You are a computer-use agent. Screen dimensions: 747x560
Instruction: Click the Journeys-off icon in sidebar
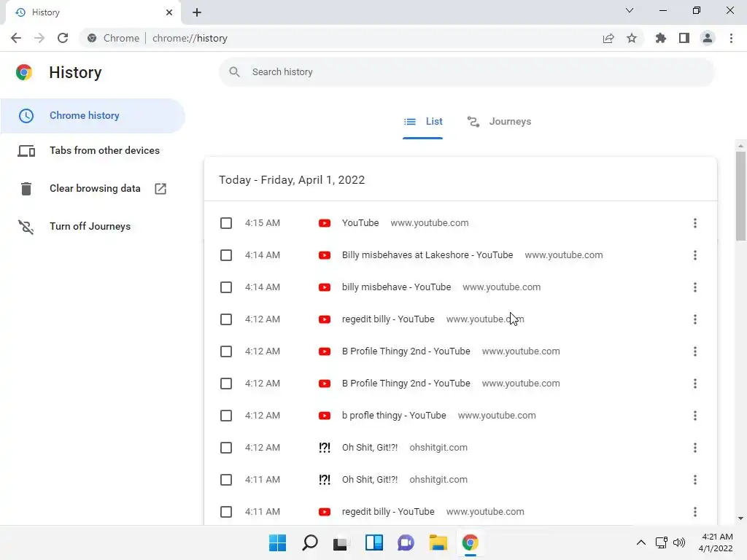tap(26, 227)
